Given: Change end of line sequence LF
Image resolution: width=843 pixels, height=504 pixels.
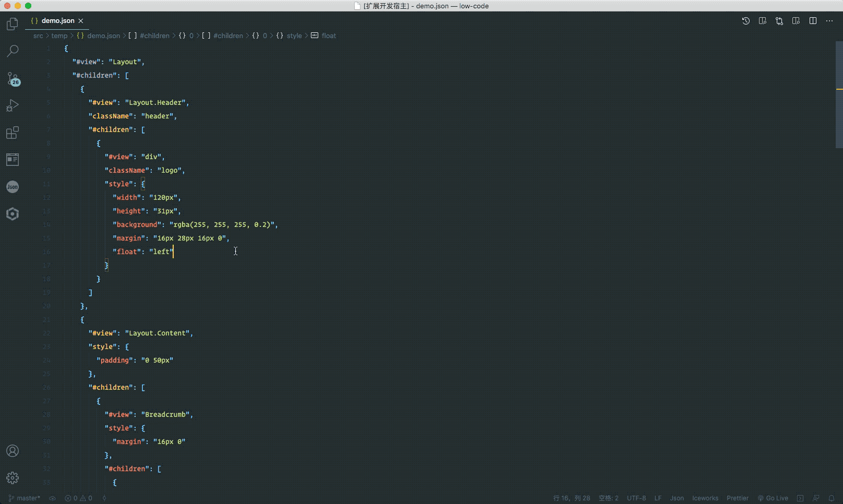Looking at the screenshot, I should [x=658, y=498].
